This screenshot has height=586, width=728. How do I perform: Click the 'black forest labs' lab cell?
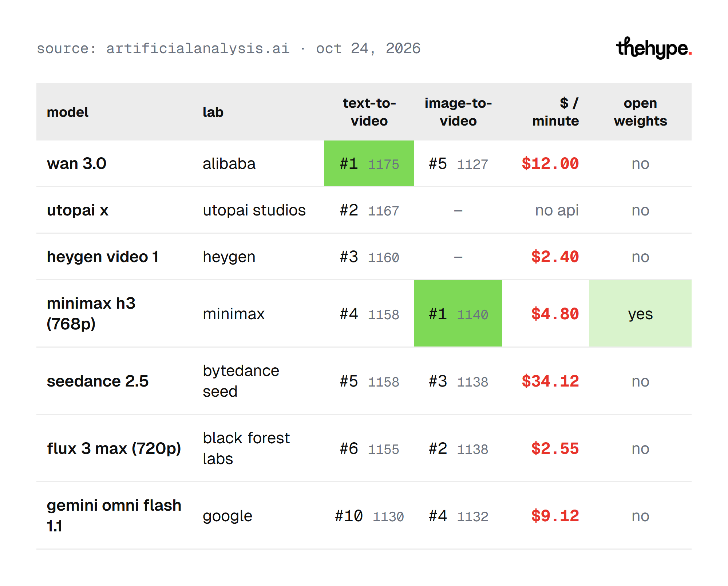[x=246, y=448]
